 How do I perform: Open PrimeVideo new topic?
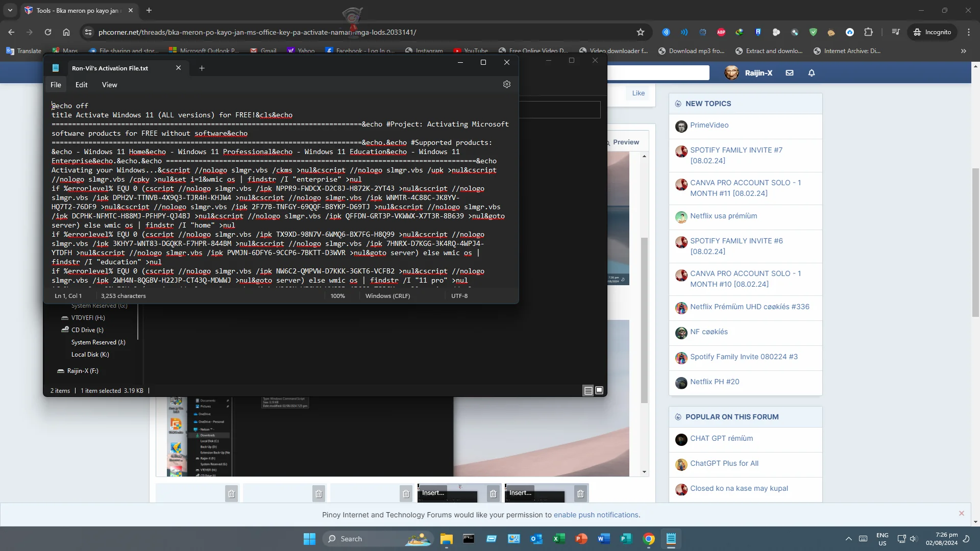[709, 125]
